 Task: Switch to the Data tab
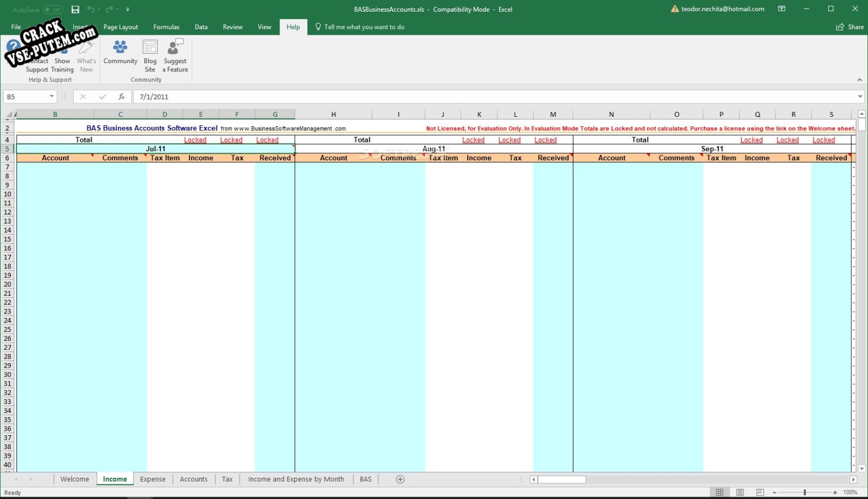(x=201, y=27)
